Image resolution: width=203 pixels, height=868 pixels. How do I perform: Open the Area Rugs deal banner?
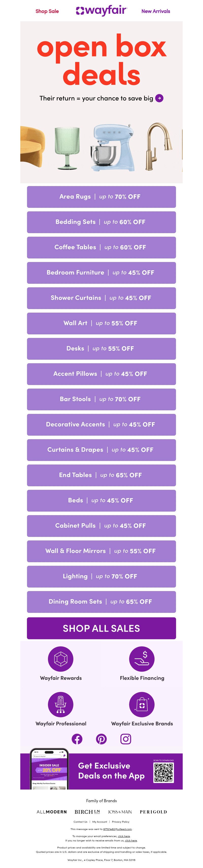[101, 197]
